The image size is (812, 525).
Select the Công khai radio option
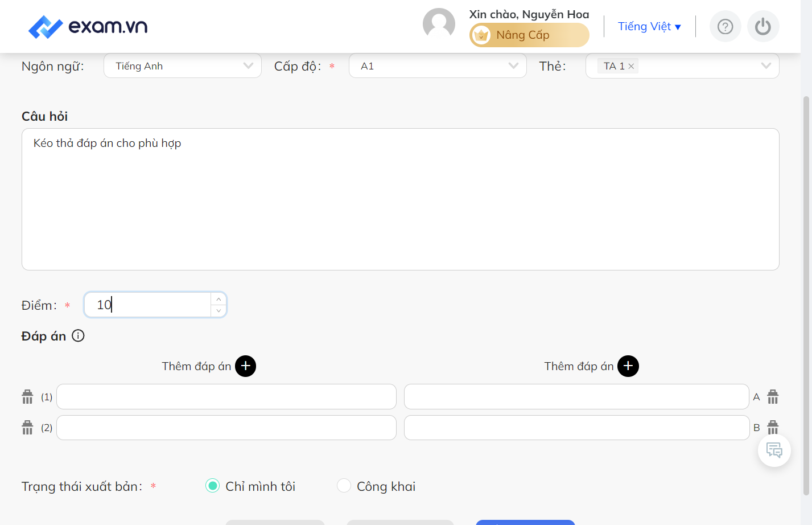pyautogui.click(x=344, y=486)
